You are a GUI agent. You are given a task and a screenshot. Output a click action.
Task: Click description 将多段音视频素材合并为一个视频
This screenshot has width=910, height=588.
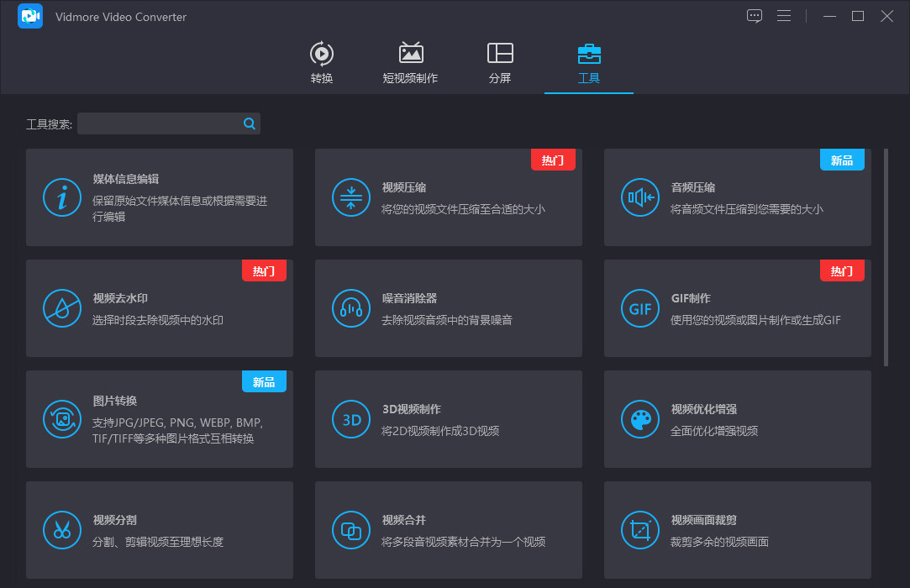463,542
